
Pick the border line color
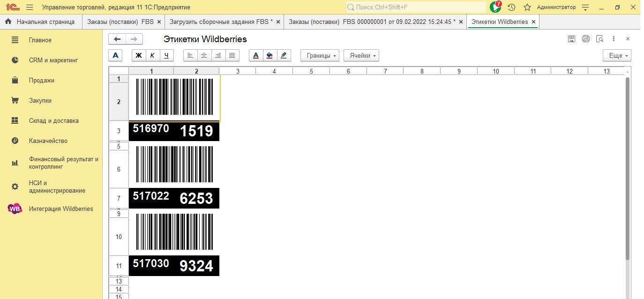tap(284, 55)
